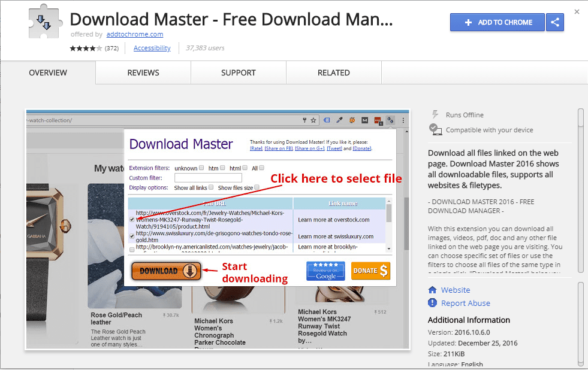Viewport: 588px width, 370px height.
Task: Toggle the unknown extension filter checkbox
Action: pos(201,168)
